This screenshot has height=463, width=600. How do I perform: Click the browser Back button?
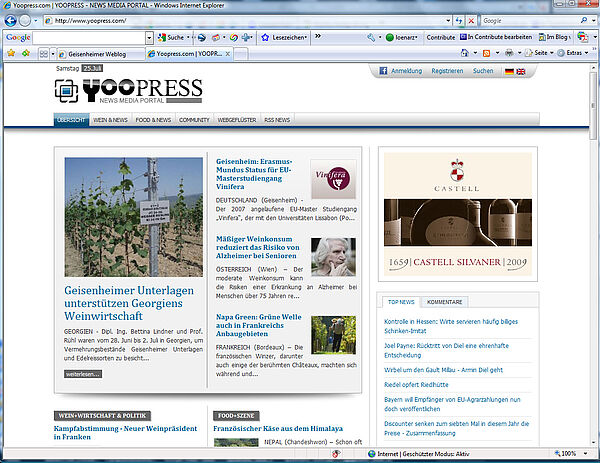tap(11, 20)
